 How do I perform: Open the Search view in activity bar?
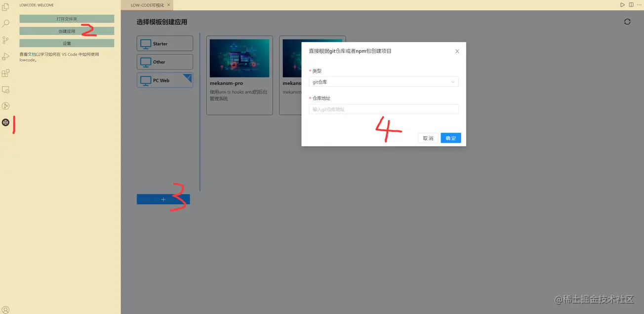point(6,24)
